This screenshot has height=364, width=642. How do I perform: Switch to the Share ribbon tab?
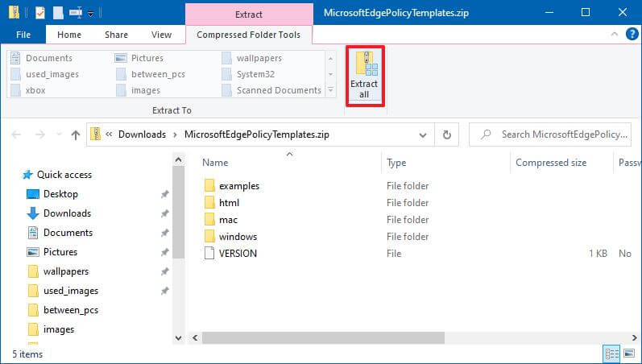[x=116, y=35]
